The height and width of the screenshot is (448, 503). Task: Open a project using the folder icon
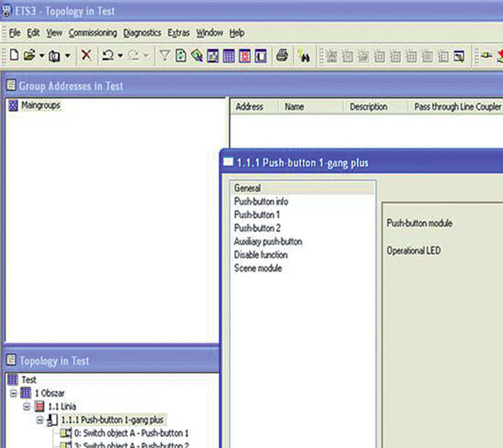[29, 55]
